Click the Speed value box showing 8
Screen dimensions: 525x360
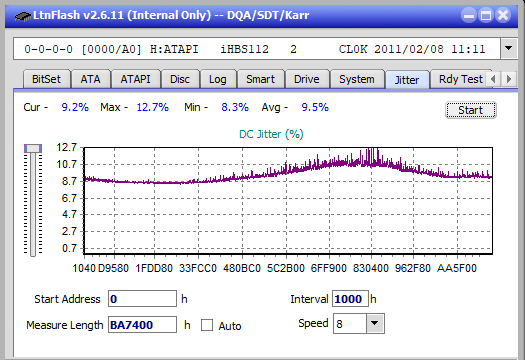[350, 323]
